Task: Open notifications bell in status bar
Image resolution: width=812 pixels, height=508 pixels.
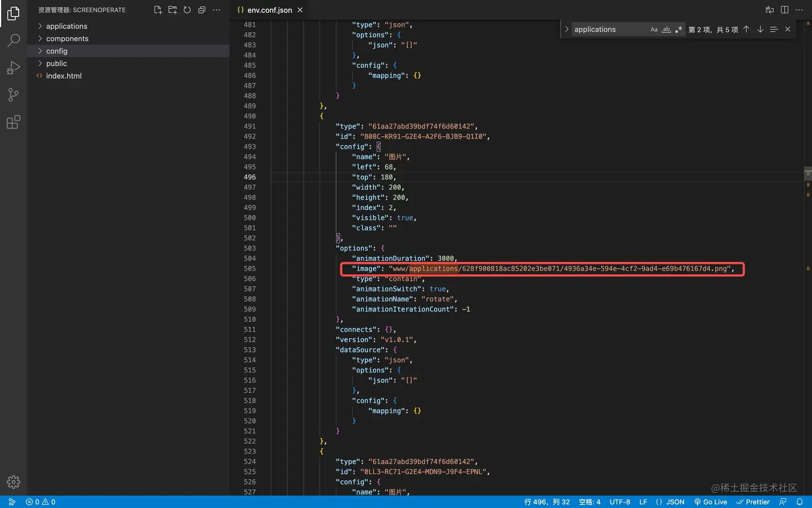Action: (800, 502)
